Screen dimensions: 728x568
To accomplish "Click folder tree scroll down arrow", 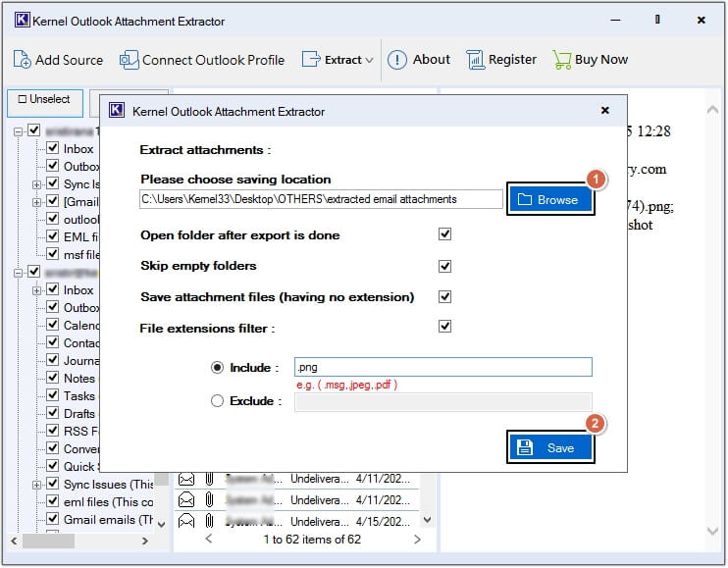I will (x=161, y=525).
